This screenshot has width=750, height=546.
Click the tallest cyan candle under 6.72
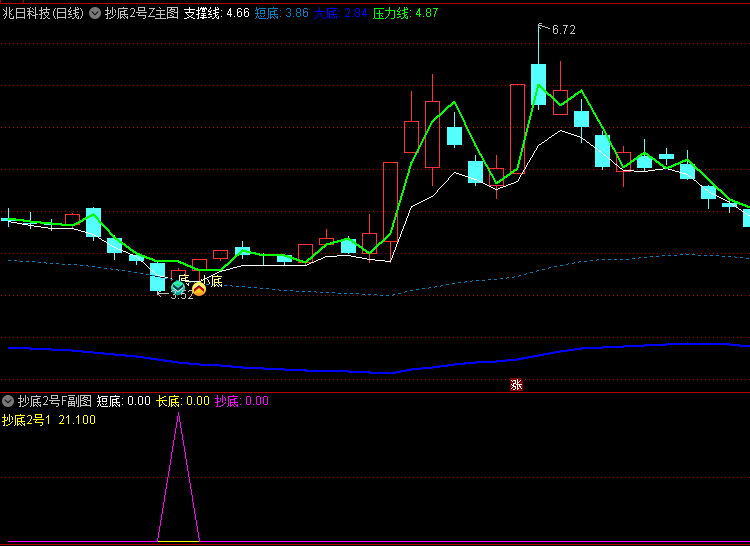click(x=539, y=84)
